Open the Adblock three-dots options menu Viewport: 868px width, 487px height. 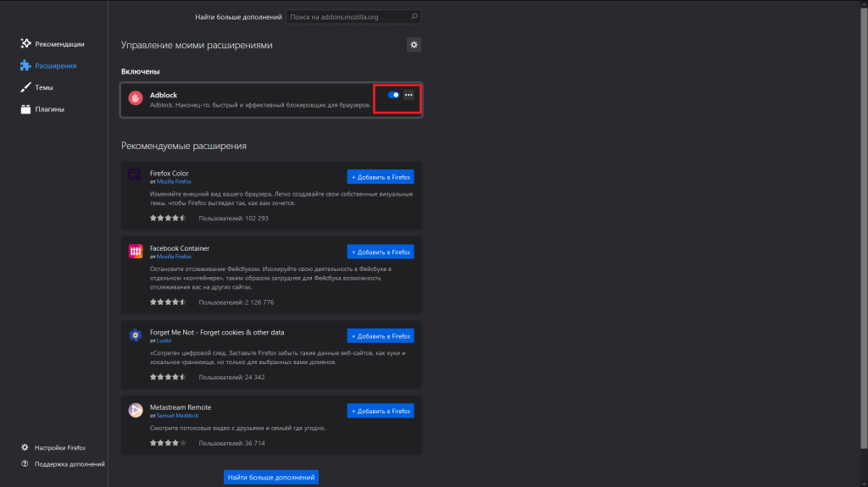point(409,95)
